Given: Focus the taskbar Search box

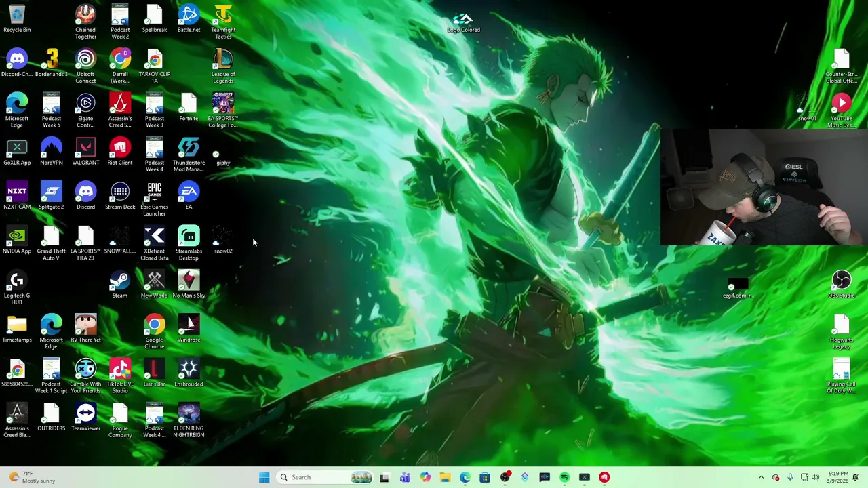Looking at the screenshot, I should click(x=326, y=477).
